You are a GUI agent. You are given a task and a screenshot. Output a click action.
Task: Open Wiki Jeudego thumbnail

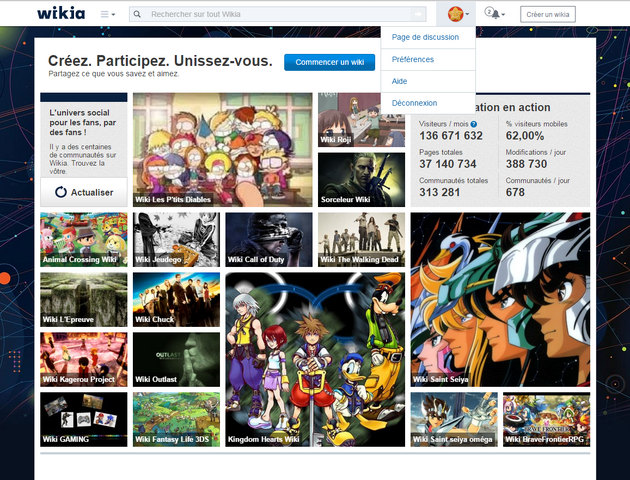coord(176,240)
